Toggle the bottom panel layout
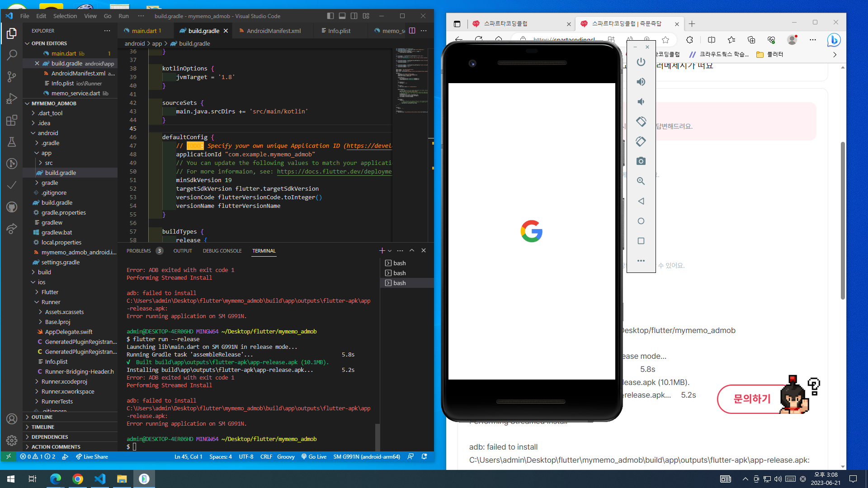 point(342,16)
